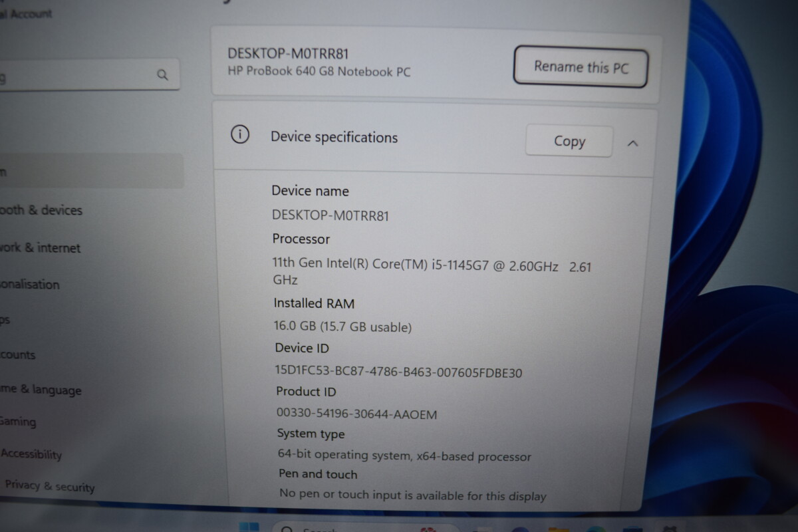
Task: Click the Device name label
Action: coord(310,191)
